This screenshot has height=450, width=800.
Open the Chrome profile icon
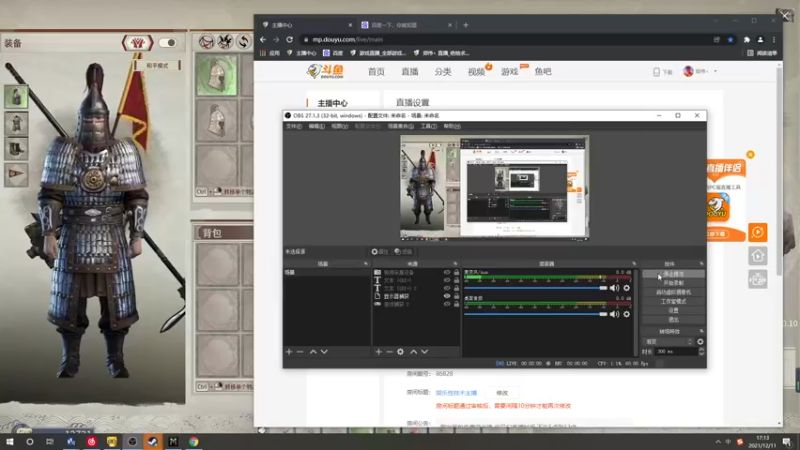pos(760,39)
